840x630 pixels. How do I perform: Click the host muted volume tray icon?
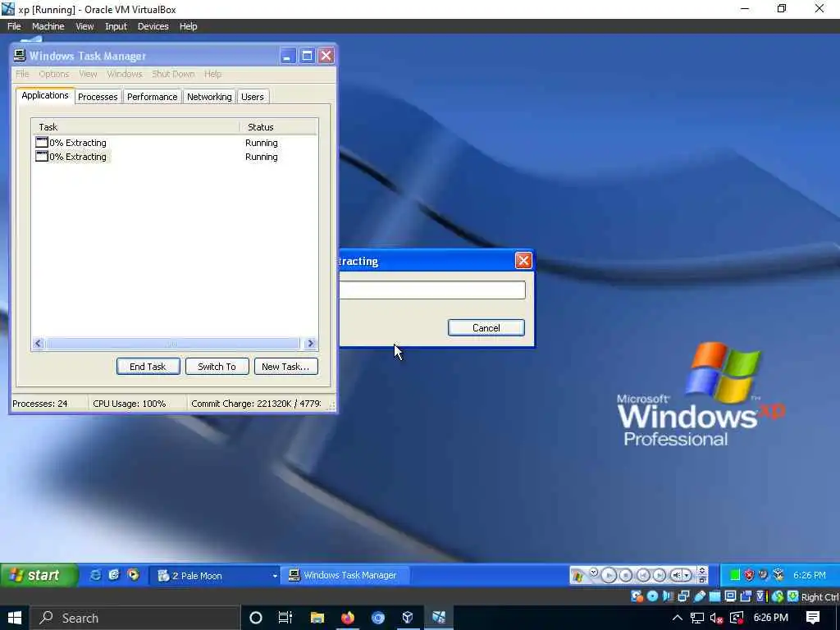(x=716, y=618)
